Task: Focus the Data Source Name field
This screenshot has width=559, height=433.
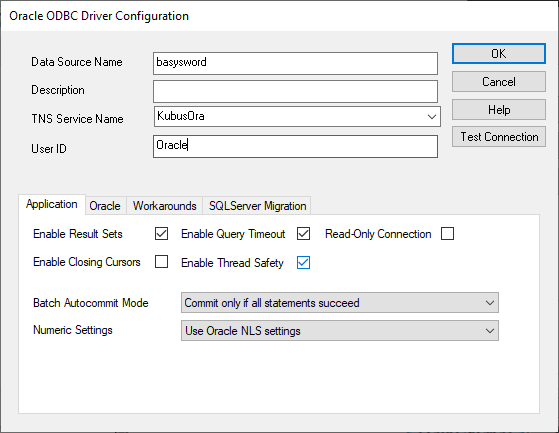Action: pos(295,63)
